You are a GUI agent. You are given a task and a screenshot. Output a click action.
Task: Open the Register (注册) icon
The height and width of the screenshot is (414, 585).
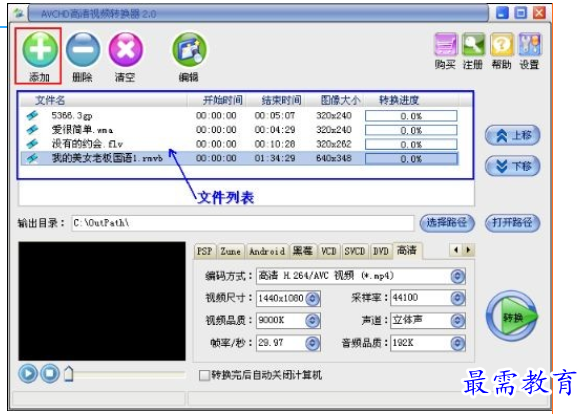[473, 45]
